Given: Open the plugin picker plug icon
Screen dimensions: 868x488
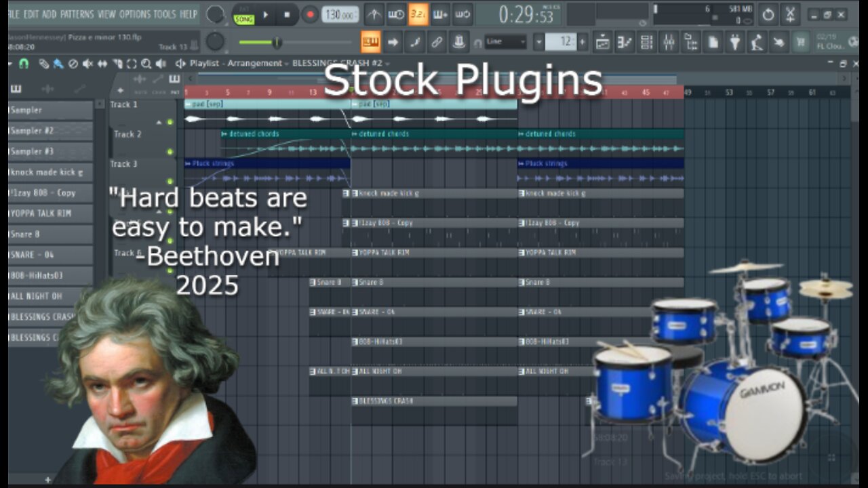Looking at the screenshot, I should 734,41.
